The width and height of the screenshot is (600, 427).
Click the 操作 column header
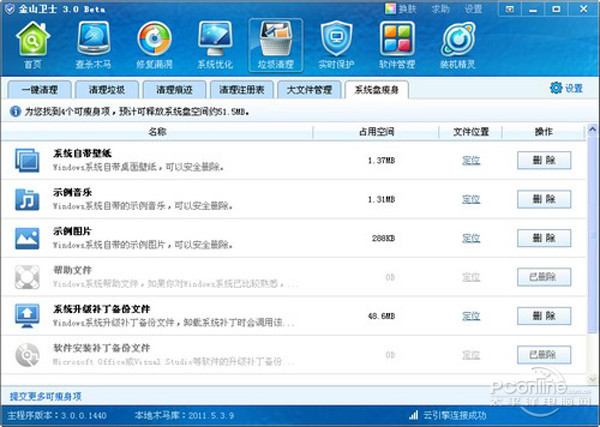544,132
